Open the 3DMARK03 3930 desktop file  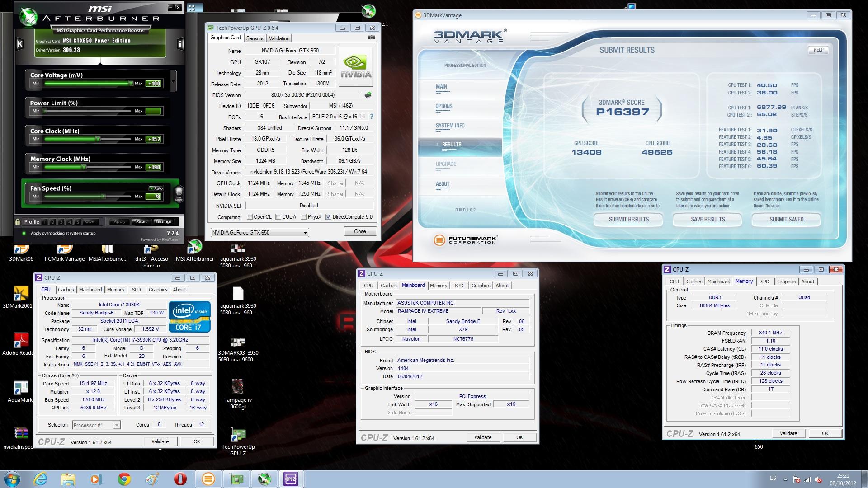238,350
